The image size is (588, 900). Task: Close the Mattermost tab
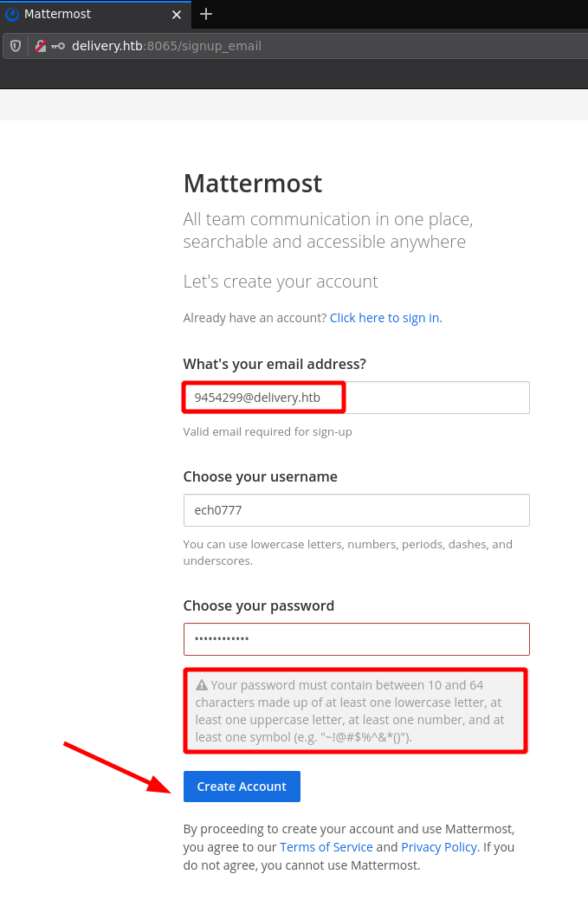coord(177,15)
